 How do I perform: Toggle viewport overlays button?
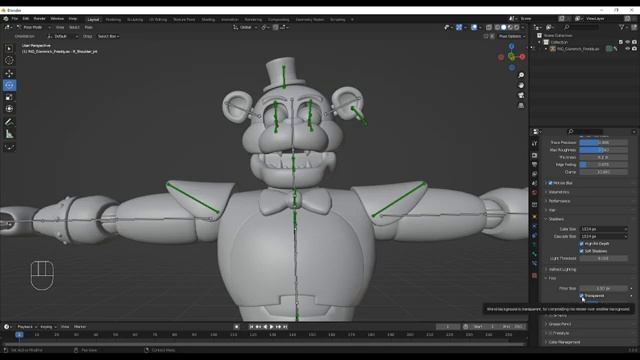474,27
